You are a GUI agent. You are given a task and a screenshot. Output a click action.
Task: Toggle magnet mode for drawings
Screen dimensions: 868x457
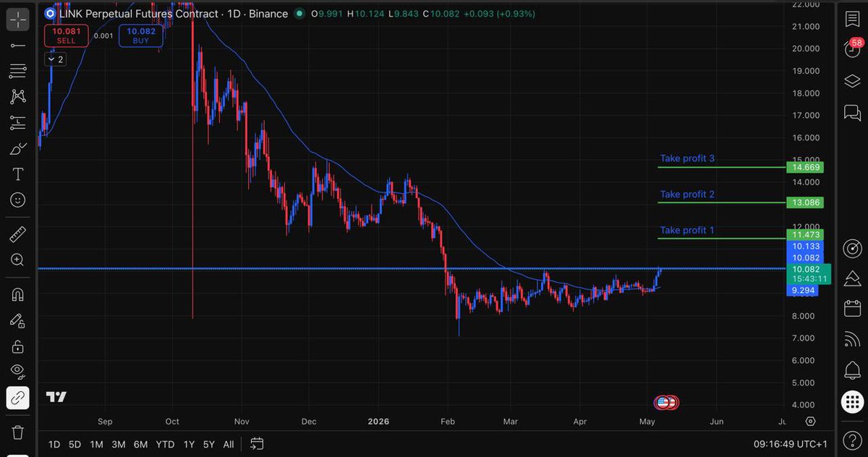tap(18, 294)
